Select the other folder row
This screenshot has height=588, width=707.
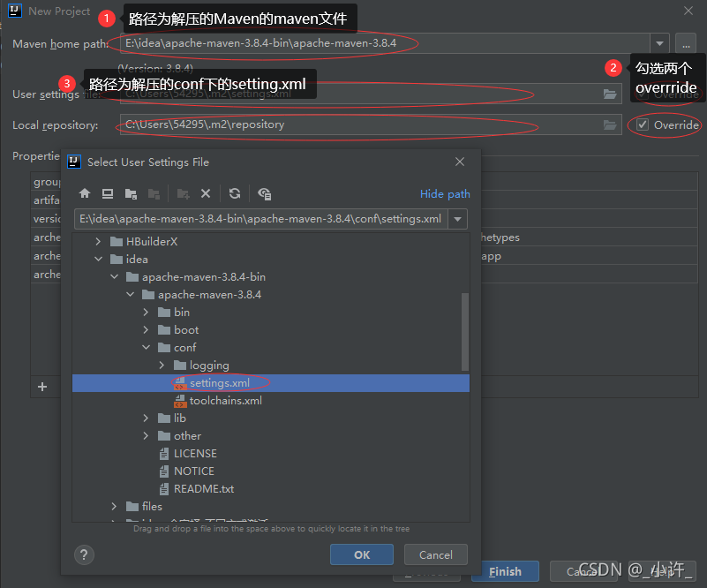[x=271, y=436]
